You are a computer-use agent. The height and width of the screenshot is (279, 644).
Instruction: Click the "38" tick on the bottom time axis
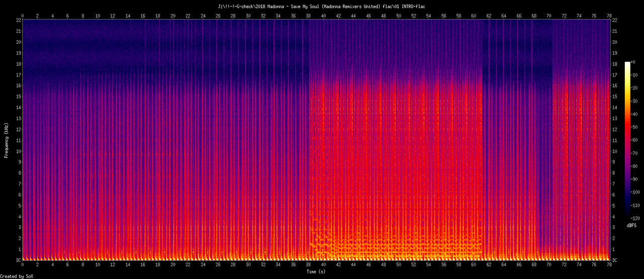pos(308,265)
